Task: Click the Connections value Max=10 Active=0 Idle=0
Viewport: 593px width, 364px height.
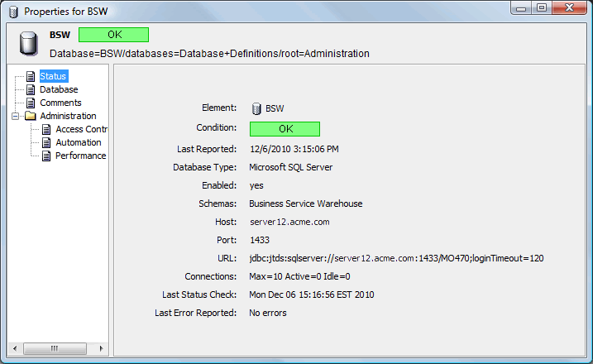Action: [x=299, y=276]
